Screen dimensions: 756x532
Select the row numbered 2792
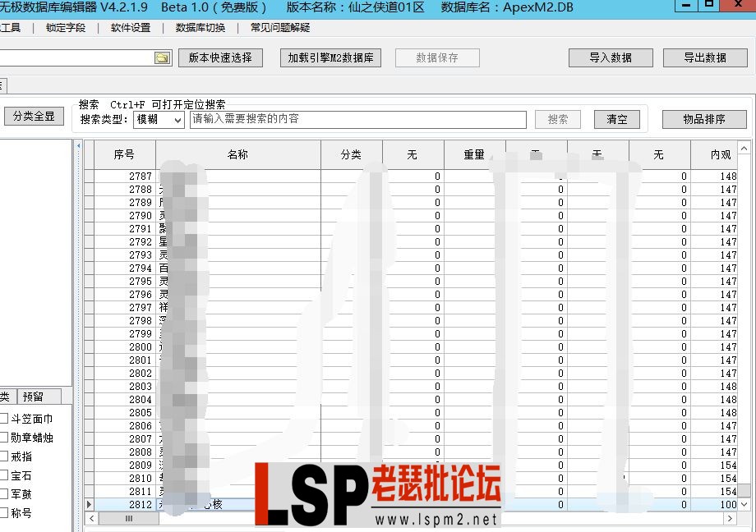(x=411, y=242)
